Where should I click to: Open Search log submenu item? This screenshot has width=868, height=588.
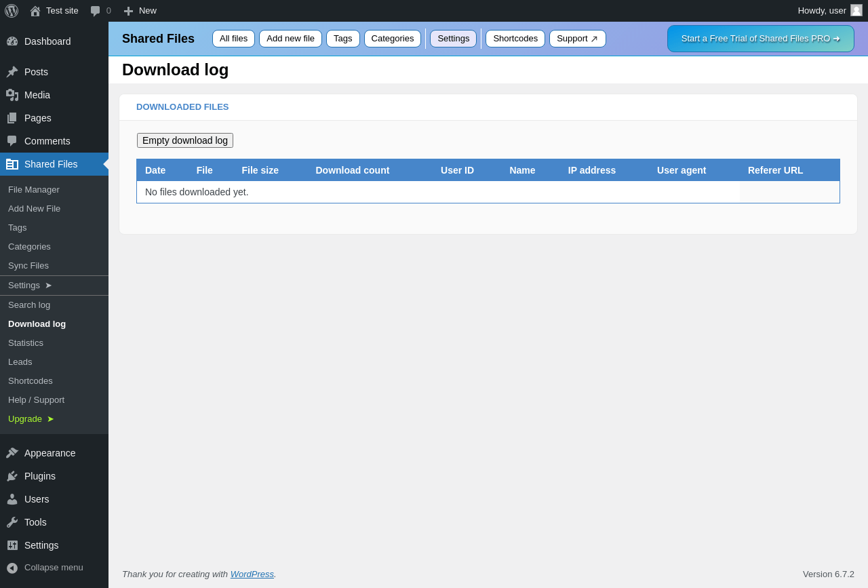click(29, 305)
